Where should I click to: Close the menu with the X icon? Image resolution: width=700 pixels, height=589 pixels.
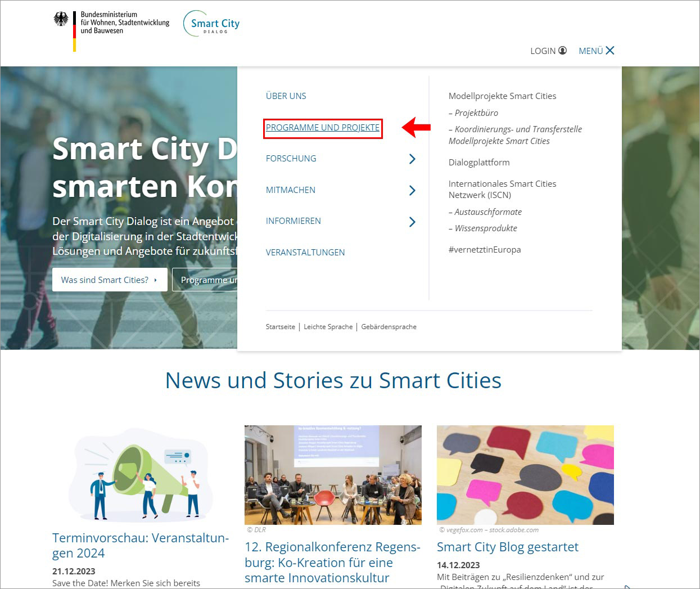click(610, 51)
